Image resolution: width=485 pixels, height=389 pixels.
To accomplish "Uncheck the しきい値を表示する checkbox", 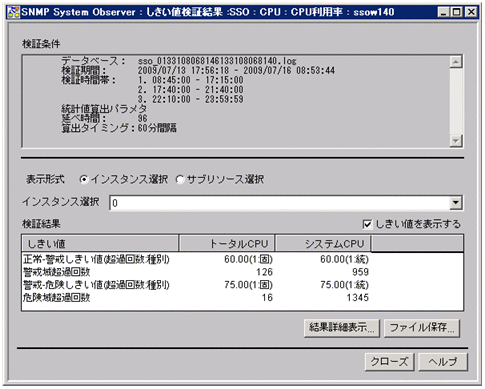I will point(367,224).
